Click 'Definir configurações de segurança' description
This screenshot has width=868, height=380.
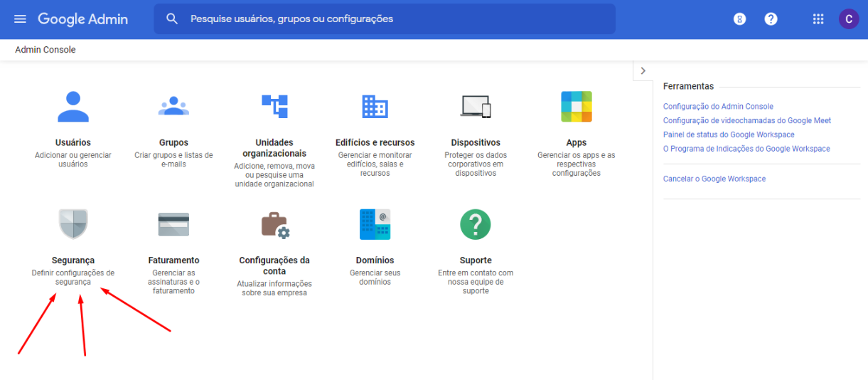tap(73, 278)
